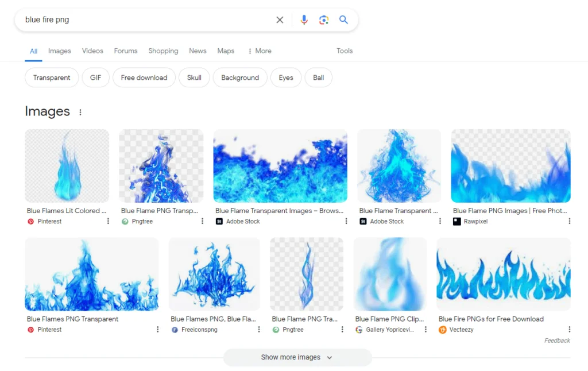Switch to the Videos tab
588x371 pixels.
click(x=92, y=51)
